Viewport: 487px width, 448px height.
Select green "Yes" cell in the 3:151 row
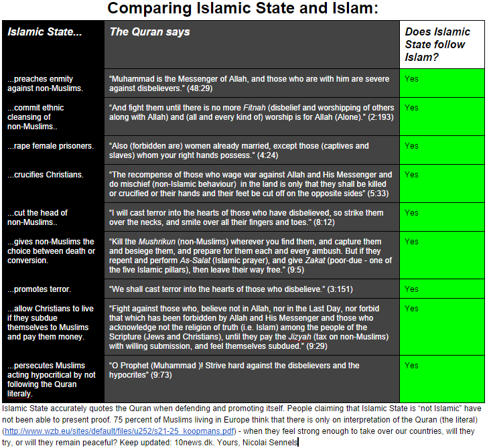(x=441, y=289)
